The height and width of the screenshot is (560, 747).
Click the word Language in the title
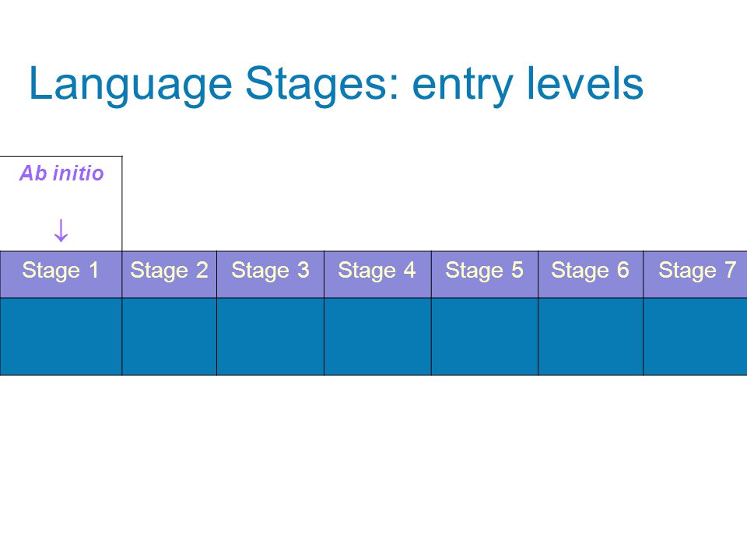pos(130,85)
